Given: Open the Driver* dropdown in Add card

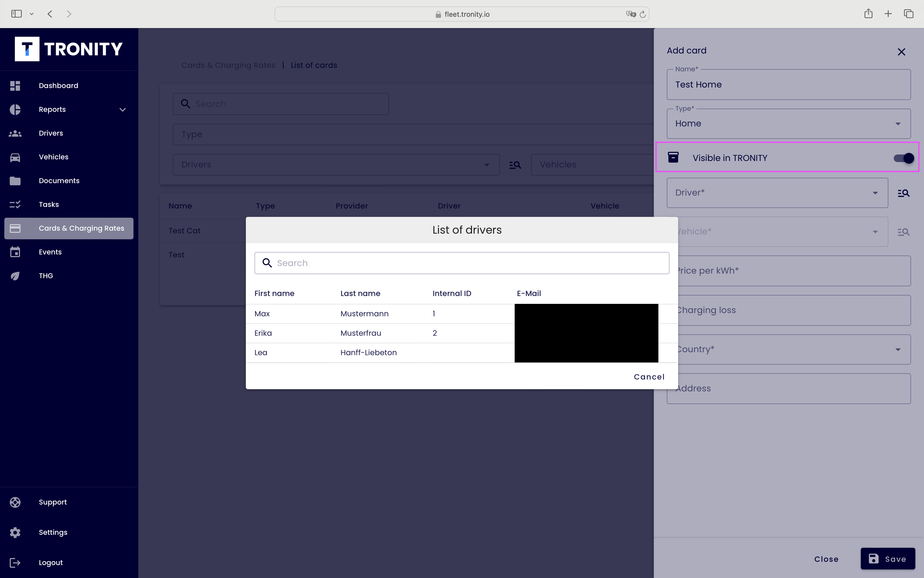Looking at the screenshot, I should pyautogui.click(x=777, y=193).
